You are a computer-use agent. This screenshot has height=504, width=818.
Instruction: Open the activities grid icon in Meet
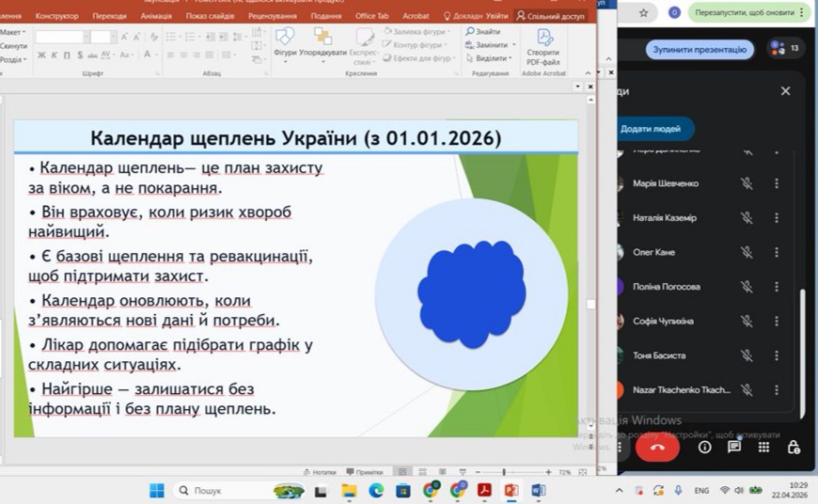pos(763,448)
